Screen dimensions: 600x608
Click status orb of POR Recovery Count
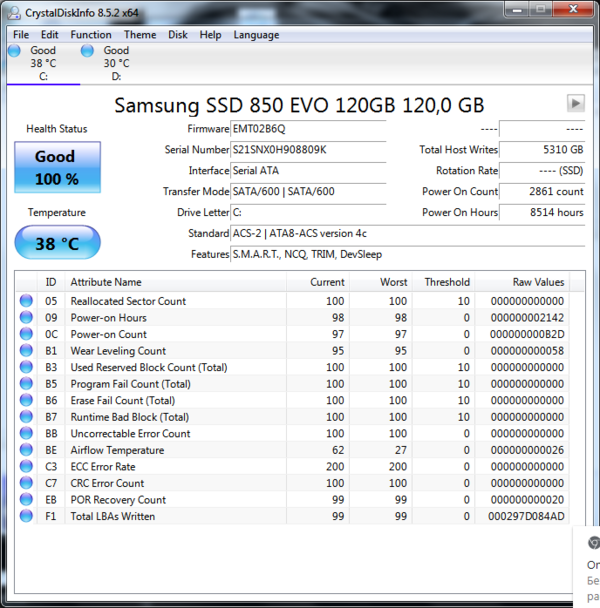click(26, 499)
